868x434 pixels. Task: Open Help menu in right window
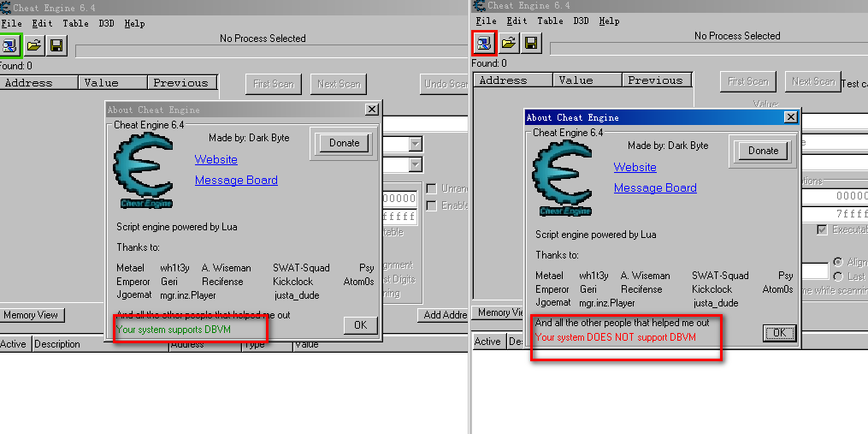pos(609,21)
